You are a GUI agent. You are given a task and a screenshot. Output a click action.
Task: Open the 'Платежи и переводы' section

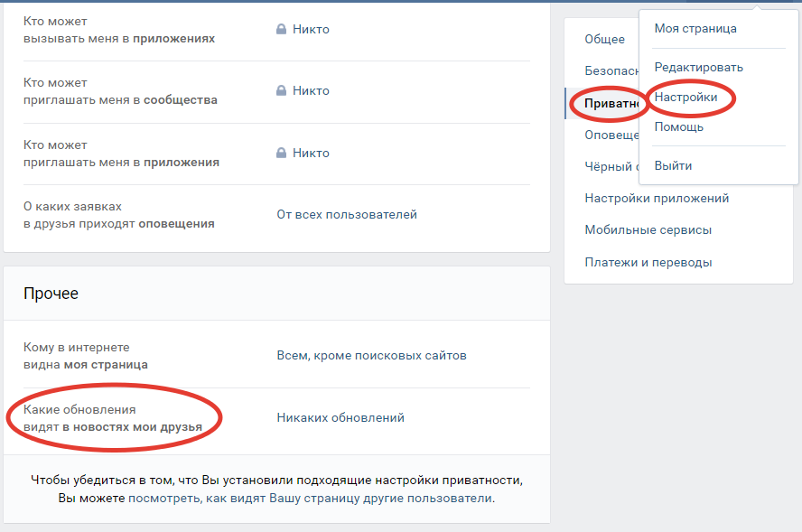coord(648,262)
